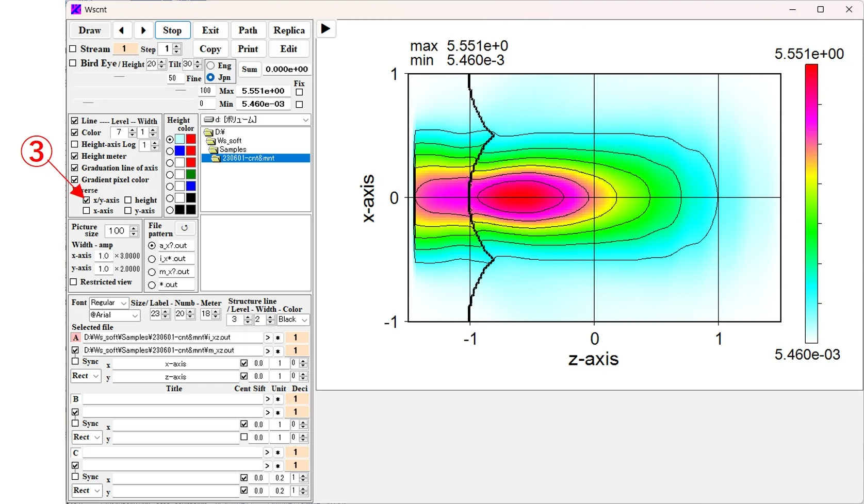Click the '>' browse button for m_xz.out file row
This screenshot has height=504, width=864.
[x=268, y=350]
